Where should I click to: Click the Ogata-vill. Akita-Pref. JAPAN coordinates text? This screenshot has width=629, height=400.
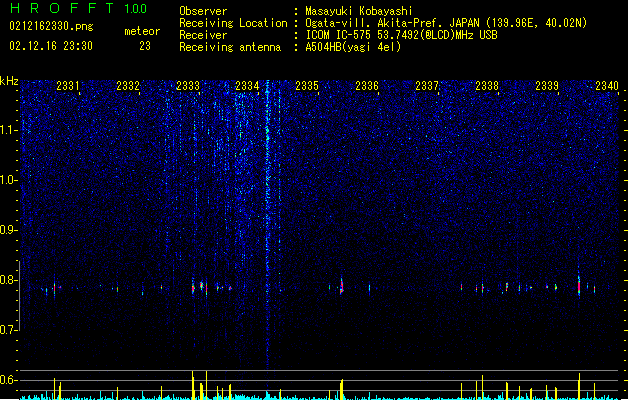(x=446, y=23)
